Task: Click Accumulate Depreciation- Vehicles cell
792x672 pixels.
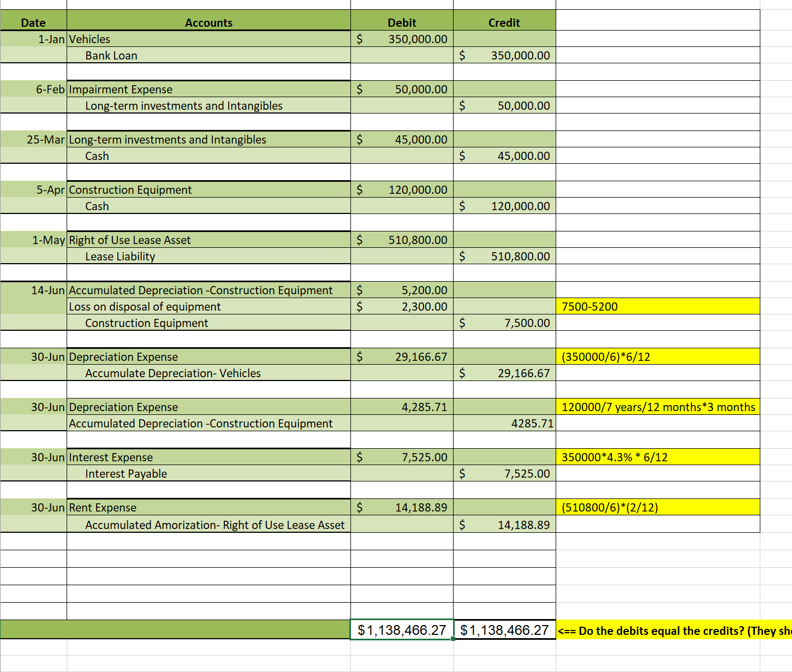Action: click(x=209, y=373)
